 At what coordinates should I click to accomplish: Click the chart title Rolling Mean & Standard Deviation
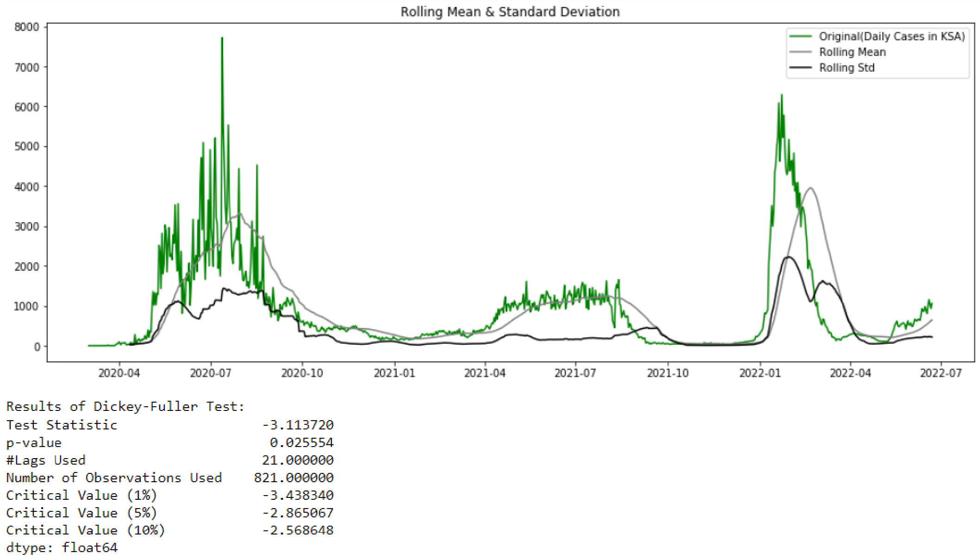[510, 12]
